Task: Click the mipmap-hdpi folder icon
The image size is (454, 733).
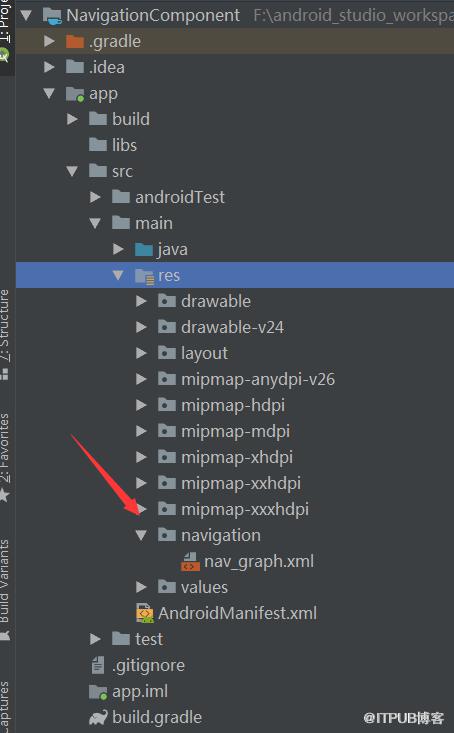Action: tap(166, 405)
